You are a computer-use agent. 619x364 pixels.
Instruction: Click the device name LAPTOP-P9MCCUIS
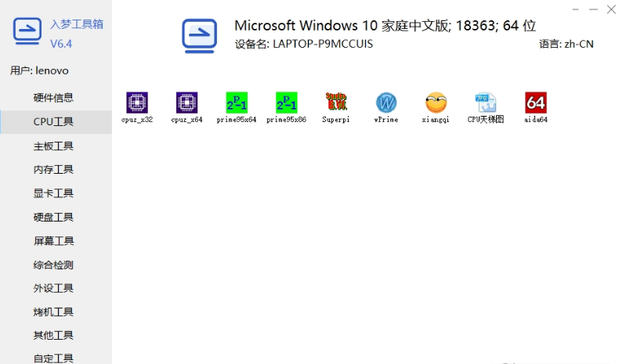click(323, 44)
